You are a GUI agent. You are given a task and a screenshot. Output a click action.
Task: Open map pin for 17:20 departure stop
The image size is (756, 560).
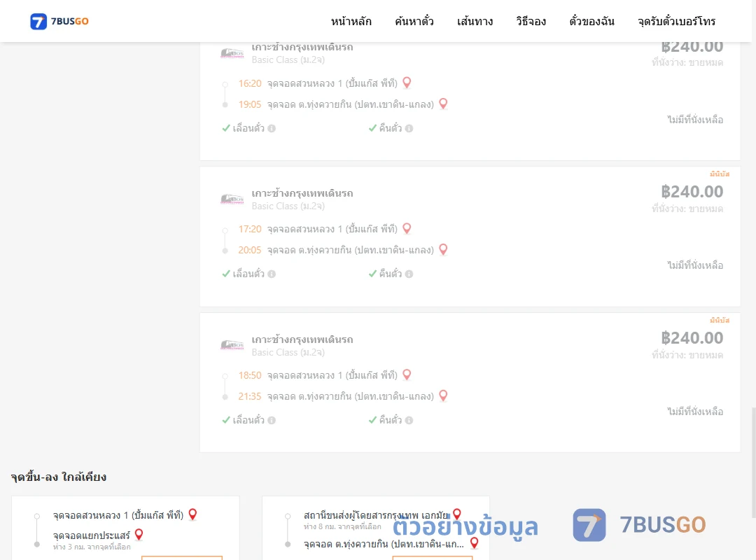coord(407,229)
